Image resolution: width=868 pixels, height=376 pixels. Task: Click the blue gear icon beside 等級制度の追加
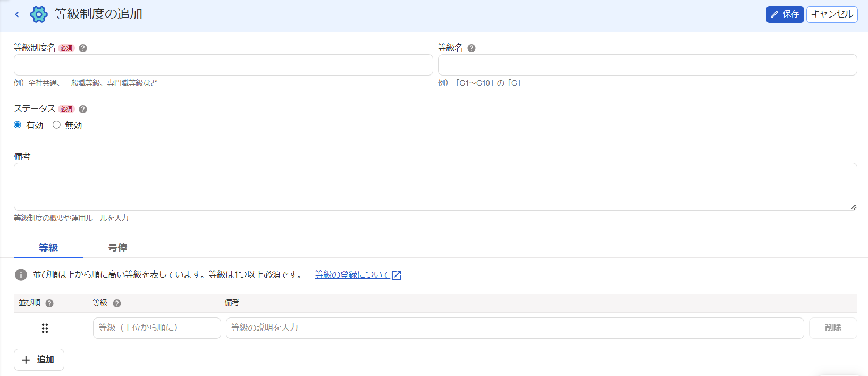tap(39, 14)
